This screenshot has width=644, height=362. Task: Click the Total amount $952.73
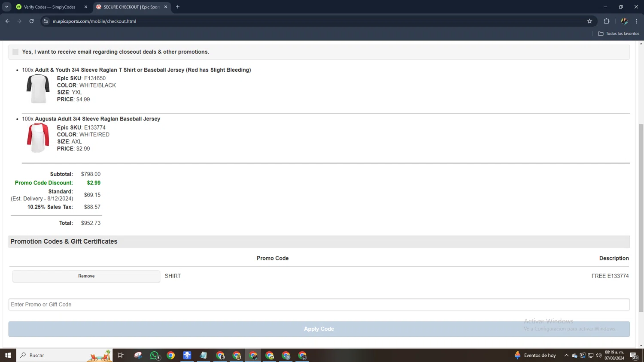click(91, 223)
